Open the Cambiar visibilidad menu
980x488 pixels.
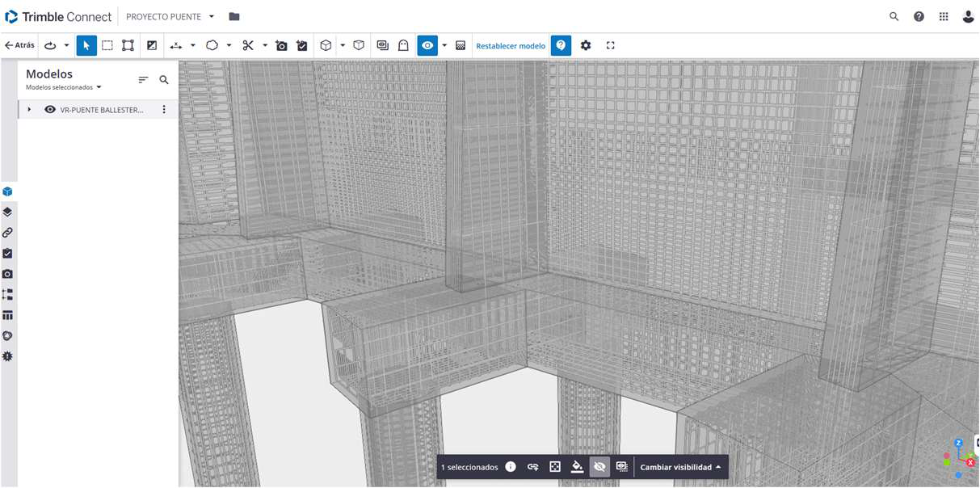pos(680,467)
